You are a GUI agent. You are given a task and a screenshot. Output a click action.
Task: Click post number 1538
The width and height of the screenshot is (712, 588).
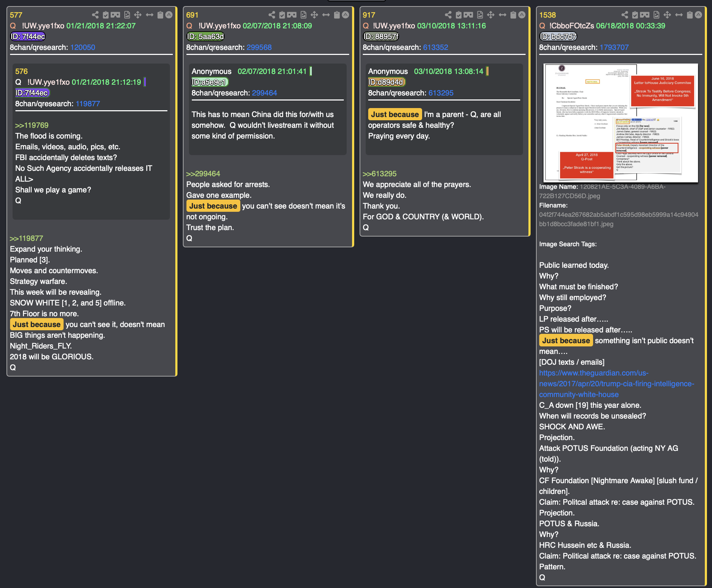click(547, 15)
